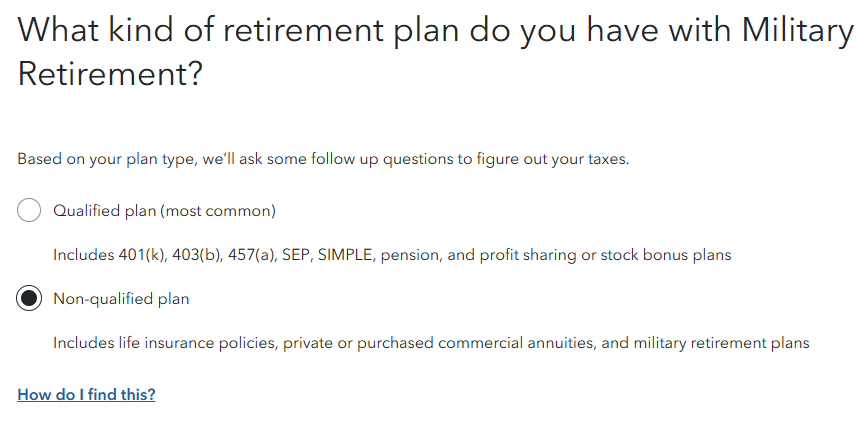Open the 'How do I find this?' link
The image size is (867, 425).
(86, 394)
